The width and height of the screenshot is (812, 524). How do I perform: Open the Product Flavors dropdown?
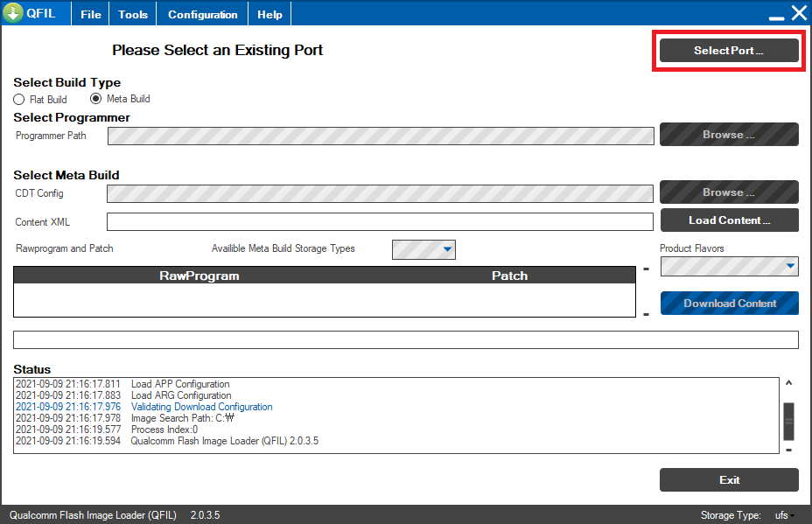[x=729, y=266]
